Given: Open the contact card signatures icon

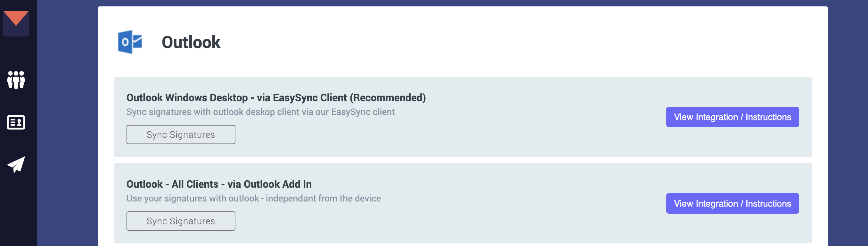Looking at the screenshot, I should pos(16,122).
